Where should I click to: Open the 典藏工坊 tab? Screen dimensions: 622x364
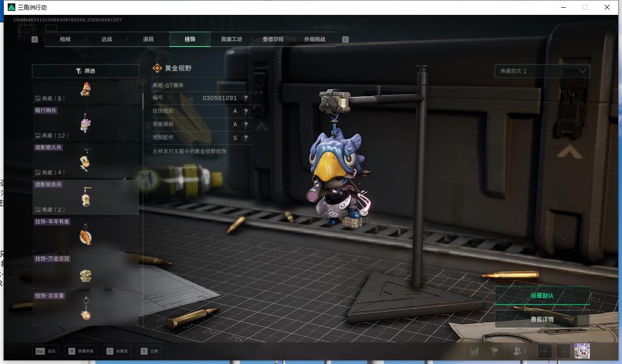click(231, 39)
